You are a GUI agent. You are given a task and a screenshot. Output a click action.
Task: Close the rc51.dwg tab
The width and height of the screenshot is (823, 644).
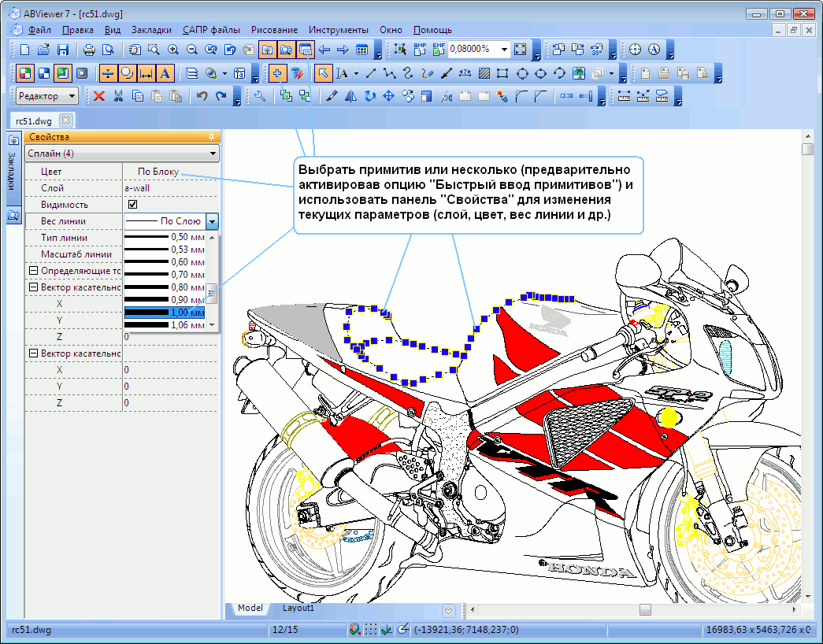(x=65, y=120)
